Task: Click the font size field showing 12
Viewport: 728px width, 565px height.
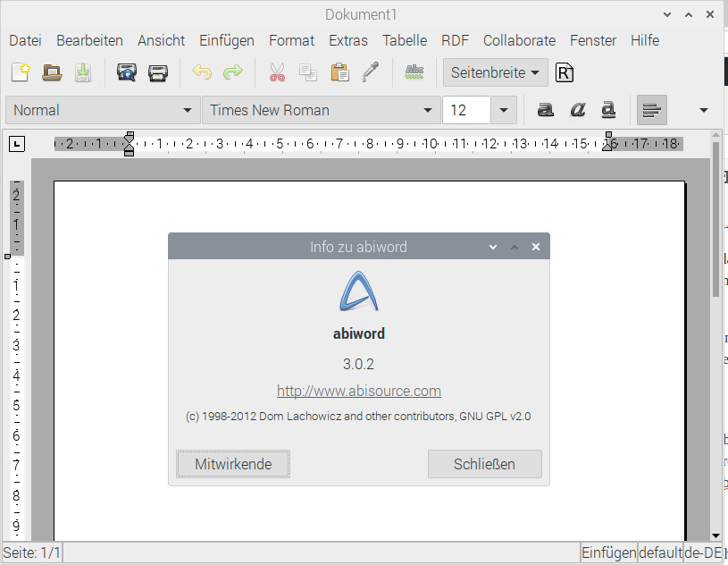Action: [x=466, y=110]
